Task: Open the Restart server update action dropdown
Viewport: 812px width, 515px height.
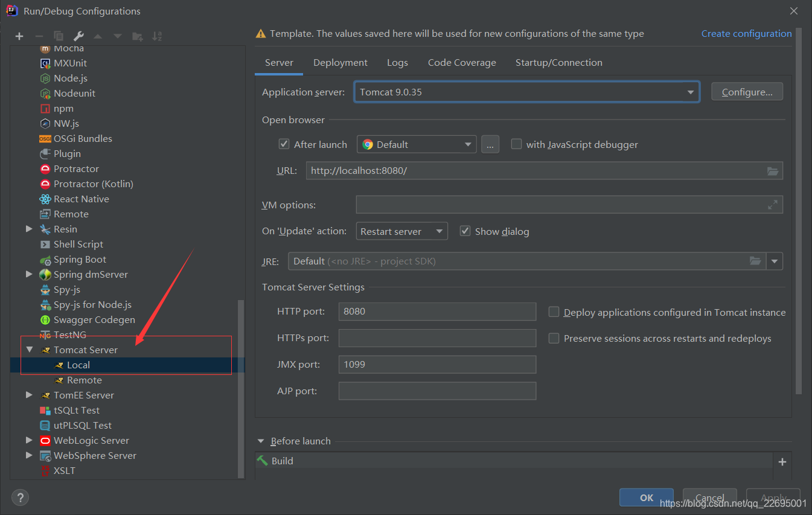Action: click(401, 231)
